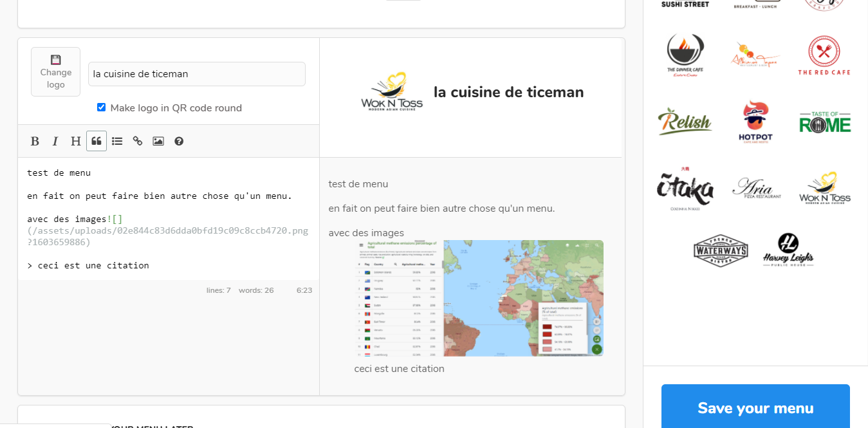Insert a bulleted list from the toolbar

click(117, 141)
